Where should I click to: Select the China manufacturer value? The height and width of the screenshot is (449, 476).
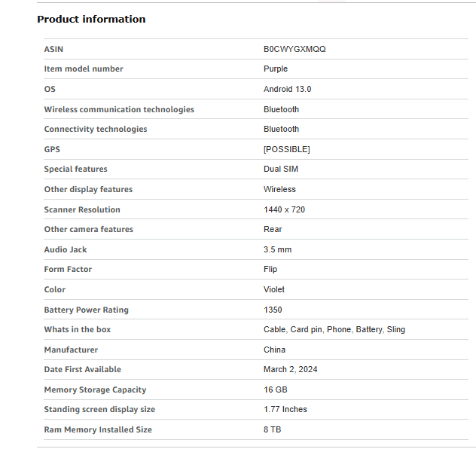tap(274, 350)
